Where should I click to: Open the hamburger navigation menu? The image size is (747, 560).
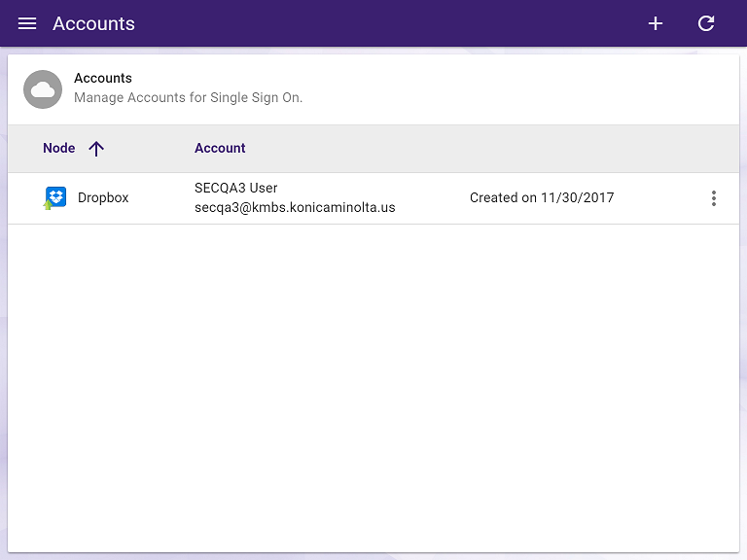(27, 23)
